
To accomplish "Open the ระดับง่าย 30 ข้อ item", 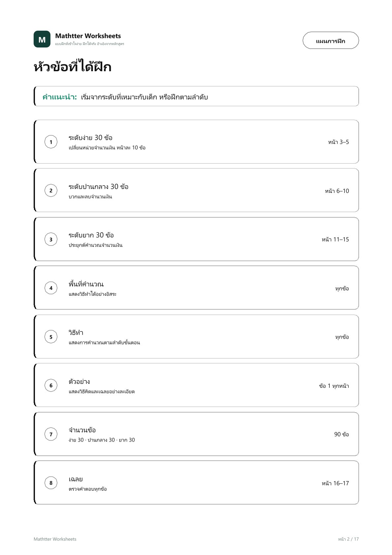I will click(x=196, y=142).
